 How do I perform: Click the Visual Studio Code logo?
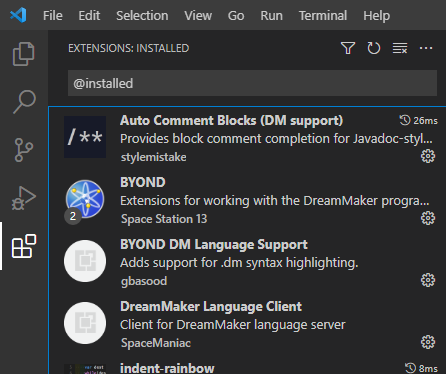pos(18,15)
